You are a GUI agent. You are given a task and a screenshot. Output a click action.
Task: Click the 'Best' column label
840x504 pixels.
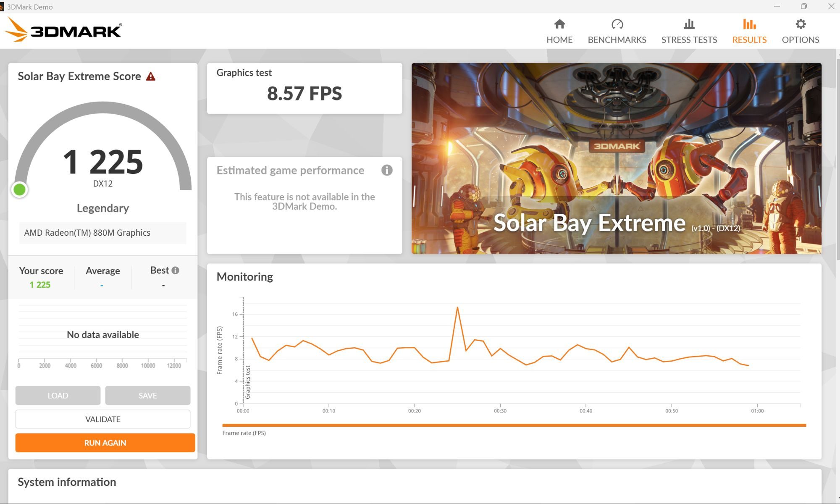[160, 270]
